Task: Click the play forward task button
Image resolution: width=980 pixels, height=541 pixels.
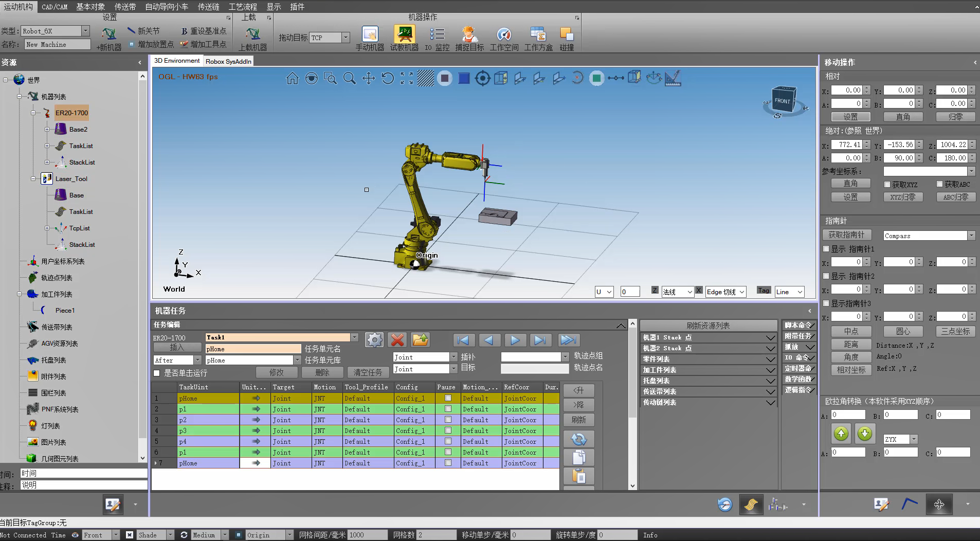Action: (515, 340)
